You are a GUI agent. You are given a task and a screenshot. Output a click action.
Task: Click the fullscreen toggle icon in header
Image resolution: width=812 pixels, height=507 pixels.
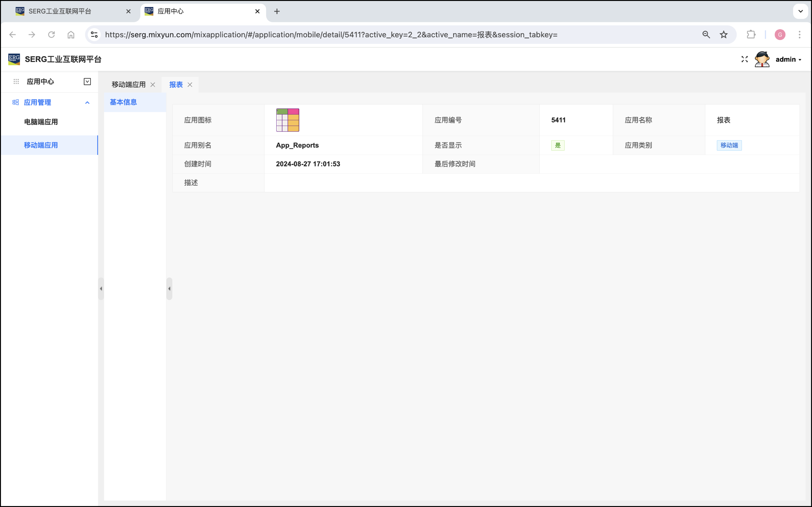tap(744, 59)
